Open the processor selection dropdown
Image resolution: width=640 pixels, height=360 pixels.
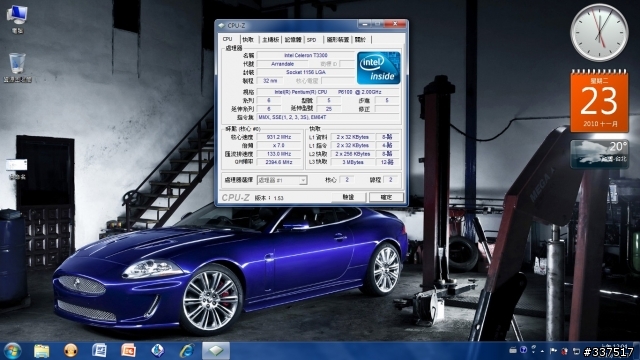(282, 180)
